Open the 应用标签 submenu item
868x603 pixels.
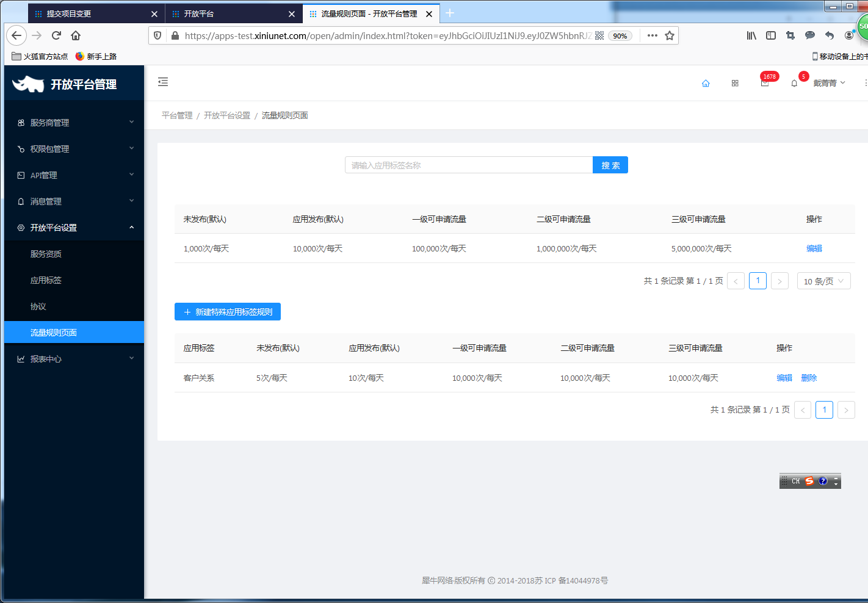tap(74, 280)
